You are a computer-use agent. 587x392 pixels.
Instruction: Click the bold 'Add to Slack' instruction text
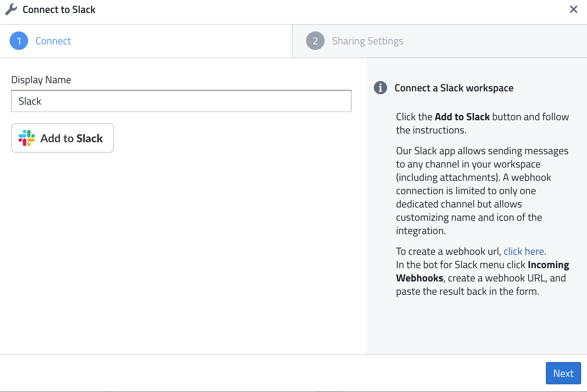pyautogui.click(x=462, y=117)
